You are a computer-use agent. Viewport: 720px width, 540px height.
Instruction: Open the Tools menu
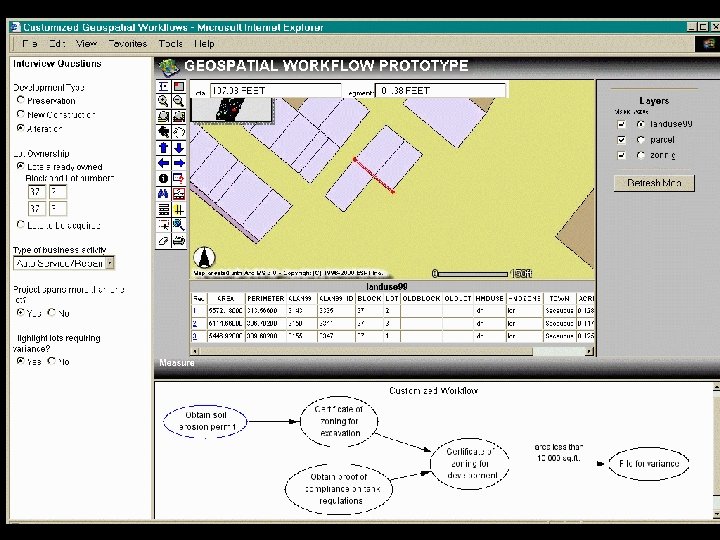170,44
